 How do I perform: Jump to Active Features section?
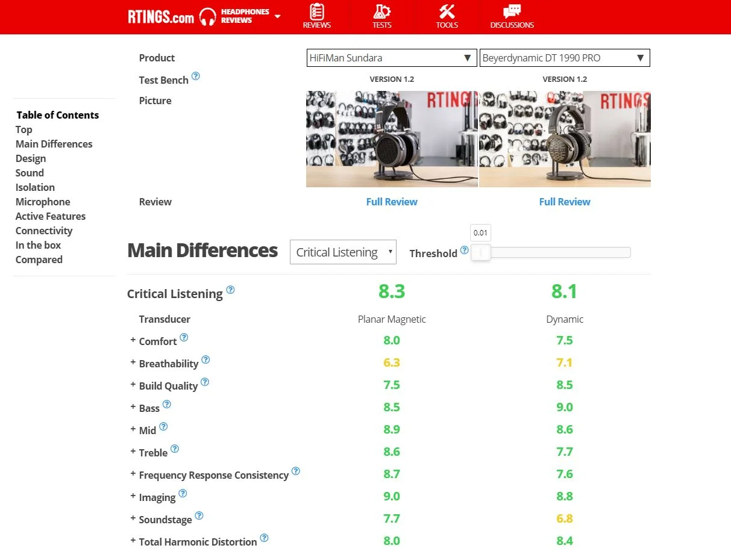coord(51,216)
